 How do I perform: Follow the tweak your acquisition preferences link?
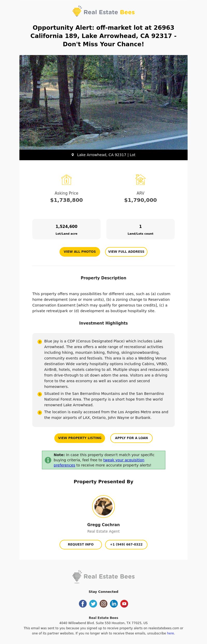click(99, 463)
